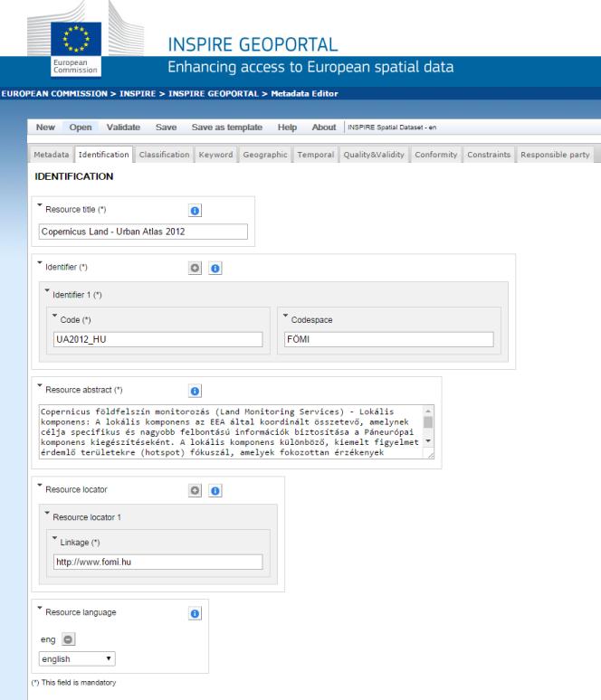Switch to the Temporal tab

pyautogui.click(x=316, y=155)
